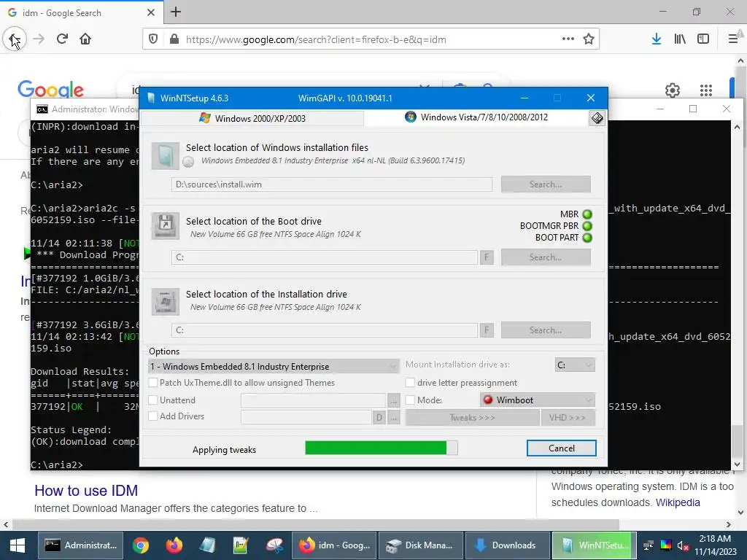Screen dimensions: 747x560
Task: Switch to Administrator command prompt taskbar item
Action: tap(80, 545)
